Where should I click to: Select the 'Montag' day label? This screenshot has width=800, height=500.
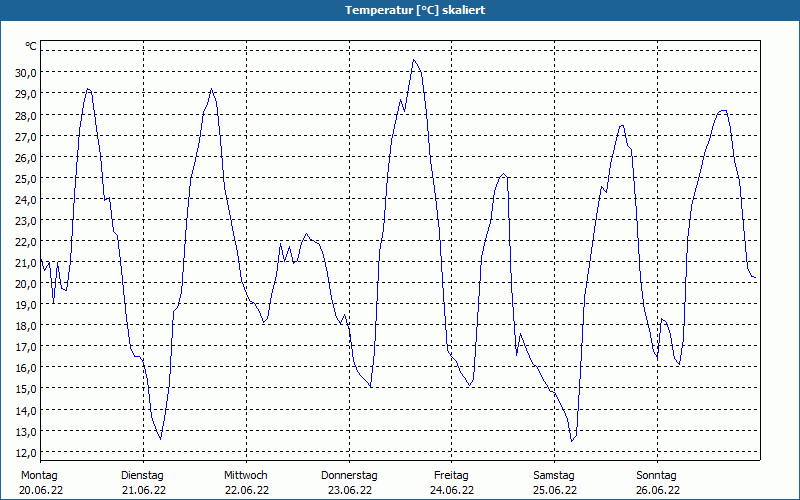click(39, 475)
